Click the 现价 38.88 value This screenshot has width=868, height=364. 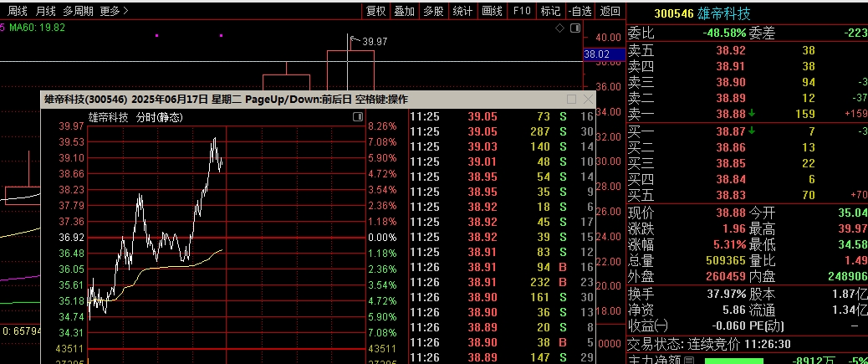tap(731, 213)
